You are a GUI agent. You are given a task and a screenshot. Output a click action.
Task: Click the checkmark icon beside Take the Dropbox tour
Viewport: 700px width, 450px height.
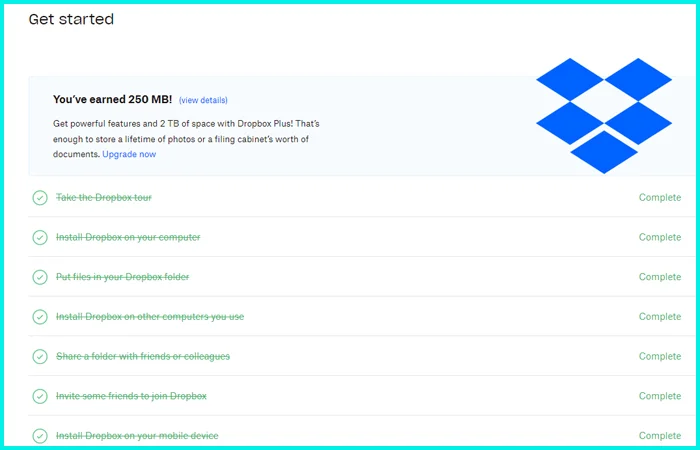40,197
